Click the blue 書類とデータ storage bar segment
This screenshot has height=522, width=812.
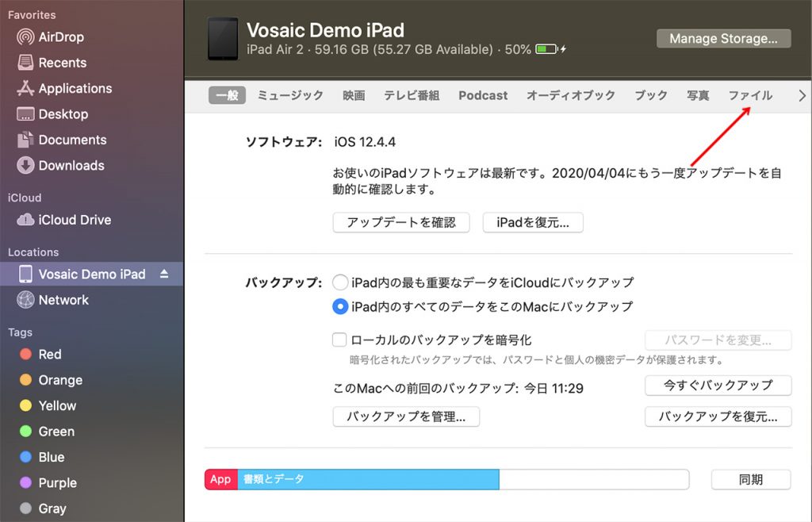pos(368,479)
